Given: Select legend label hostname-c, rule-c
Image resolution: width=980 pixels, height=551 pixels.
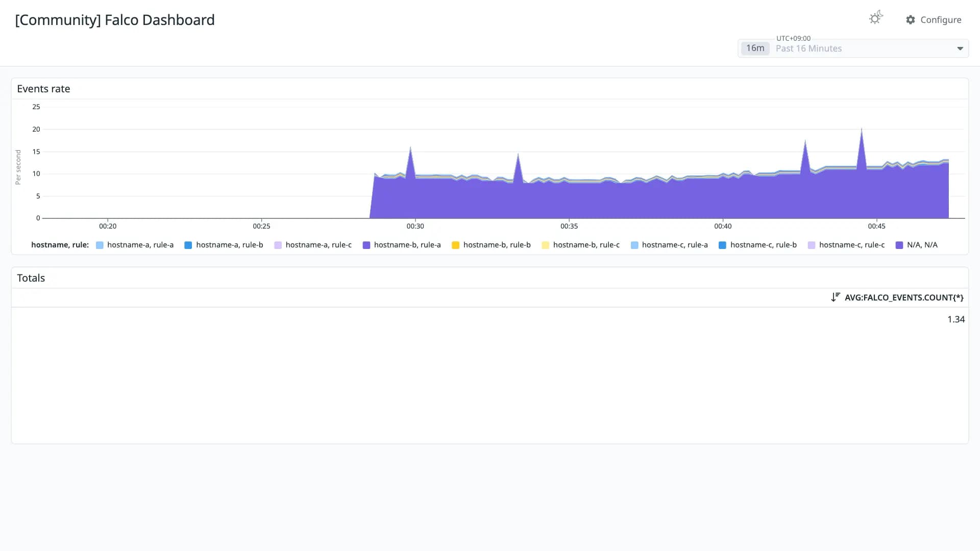Looking at the screenshot, I should pyautogui.click(x=852, y=245).
